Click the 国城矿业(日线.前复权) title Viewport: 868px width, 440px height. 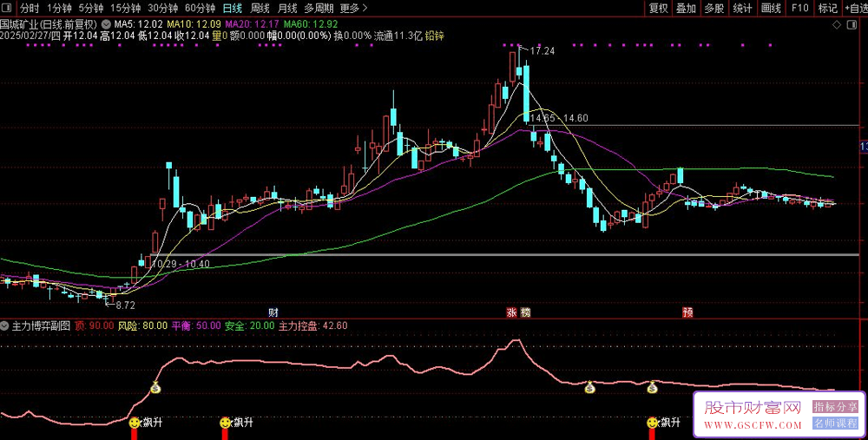[49, 25]
